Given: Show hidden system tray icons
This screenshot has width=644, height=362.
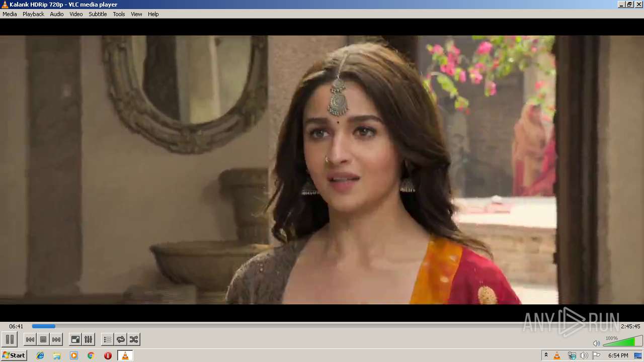Looking at the screenshot, I should pos(546,355).
